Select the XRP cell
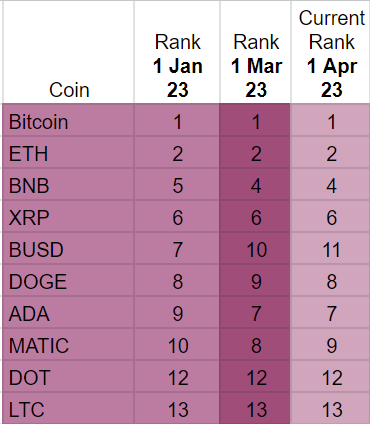 pos(69,216)
